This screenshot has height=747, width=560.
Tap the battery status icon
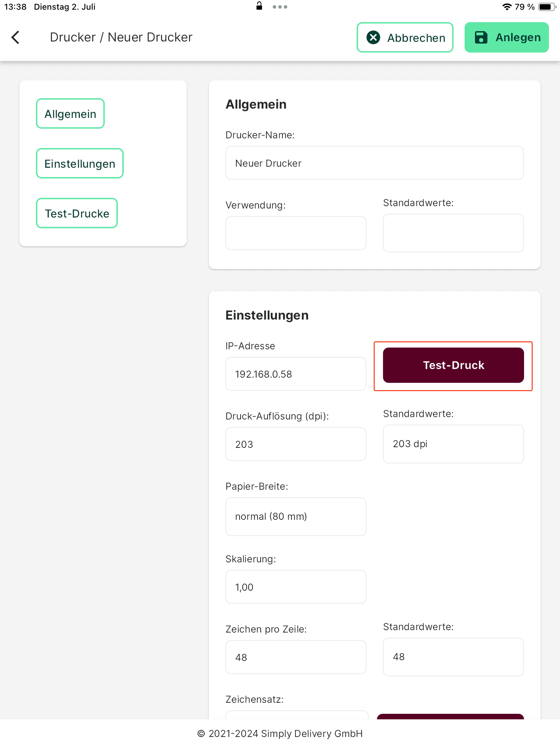(x=547, y=7)
